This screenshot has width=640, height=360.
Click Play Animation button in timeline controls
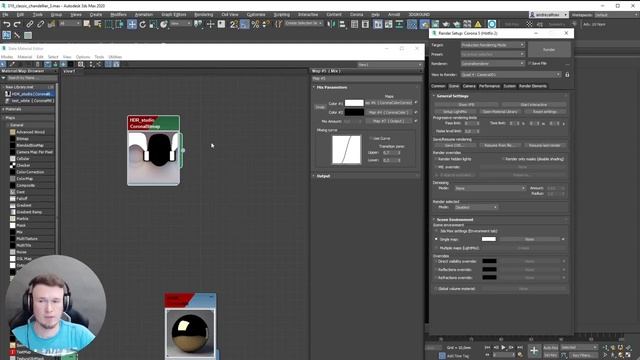point(503,347)
